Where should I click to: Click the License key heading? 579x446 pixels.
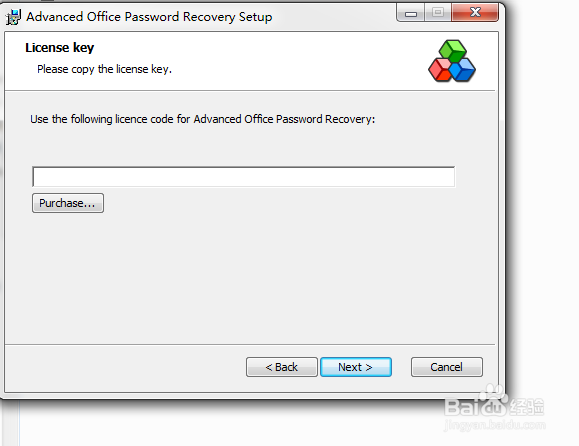coord(59,48)
